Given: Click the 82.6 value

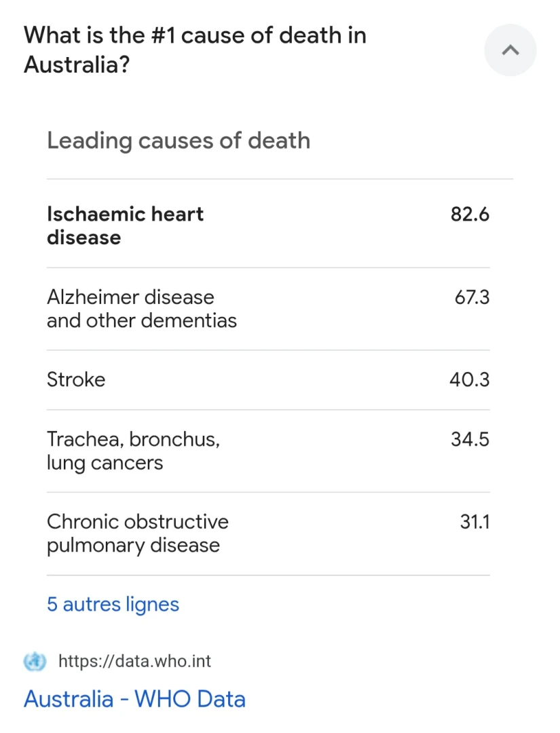Looking at the screenshot, I should (x=470, y=214).
